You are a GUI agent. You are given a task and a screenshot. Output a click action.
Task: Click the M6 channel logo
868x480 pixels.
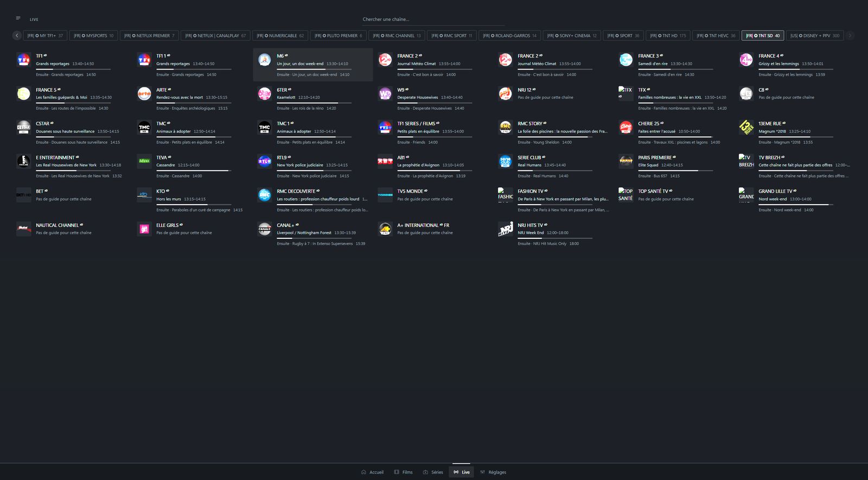tap(265, 60)
